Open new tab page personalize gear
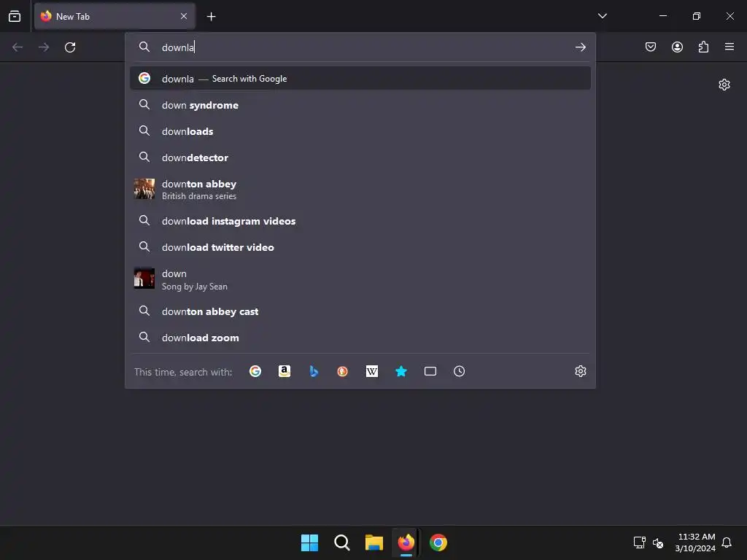The width and height of the screenshot is (747, 560). [x=724, y=85]
